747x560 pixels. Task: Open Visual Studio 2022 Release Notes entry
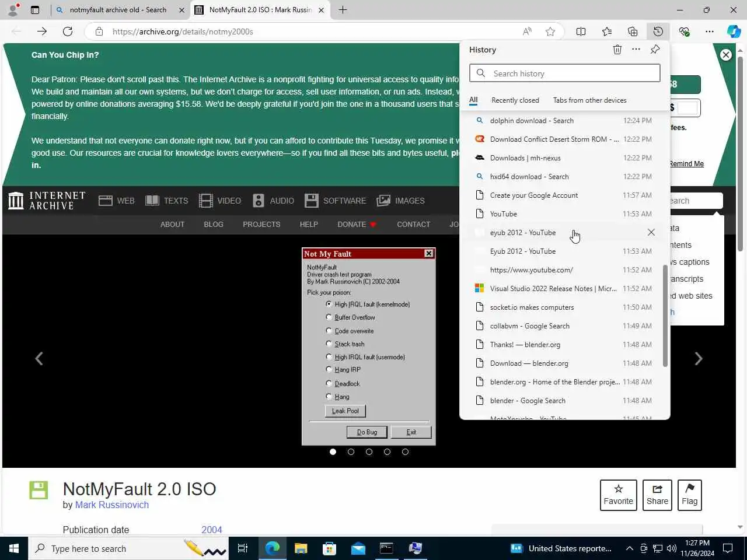point(564,288)
